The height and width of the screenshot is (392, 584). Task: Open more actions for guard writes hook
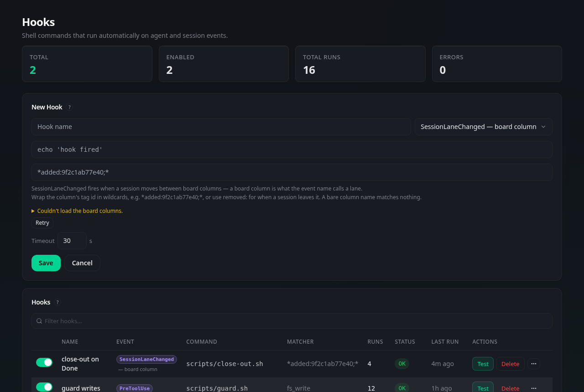(x=534, y=388)
